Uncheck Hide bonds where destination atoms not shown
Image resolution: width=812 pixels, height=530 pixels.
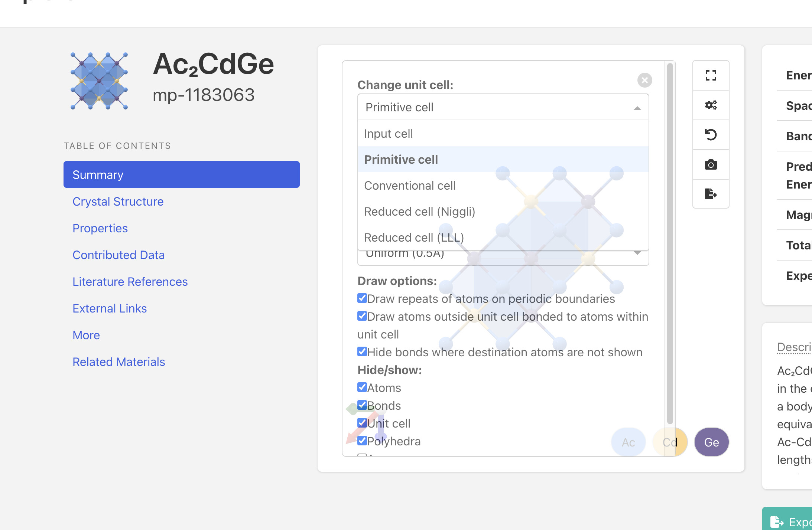tap(362, 352)
